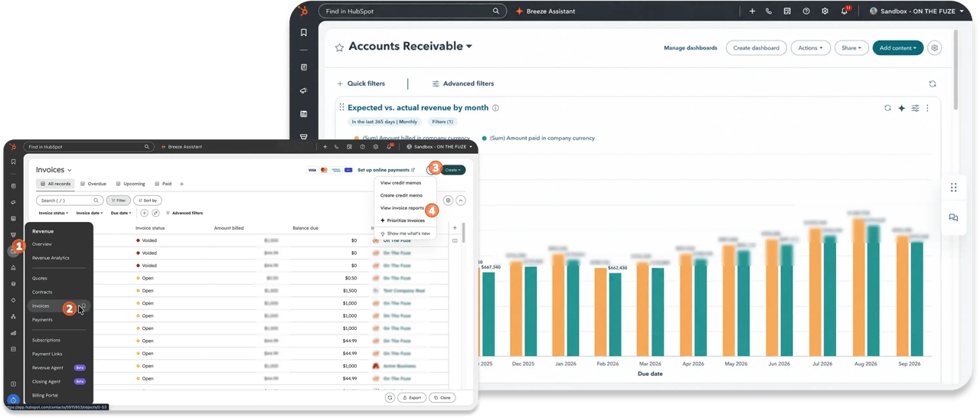Viewport: 980px width, 418px height.
Task: Click the Create dashboard button
Action: [x=756, y=47]
